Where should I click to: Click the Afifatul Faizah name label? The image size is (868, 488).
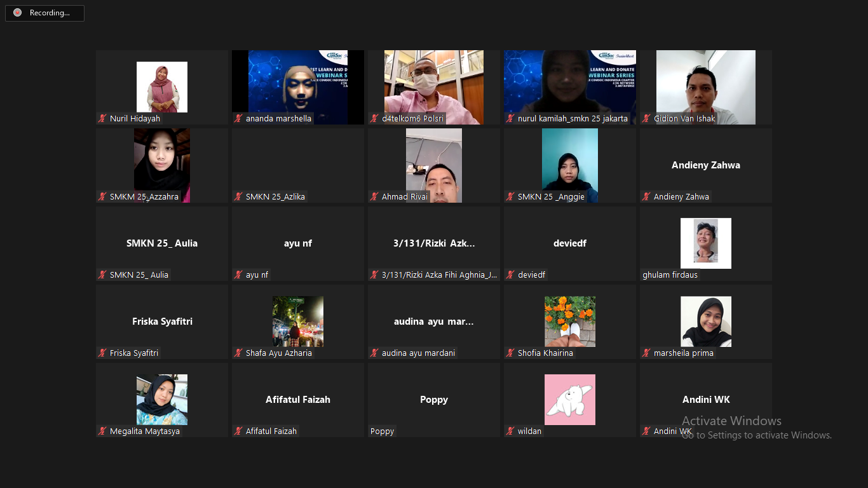click(x=271, y=431)
